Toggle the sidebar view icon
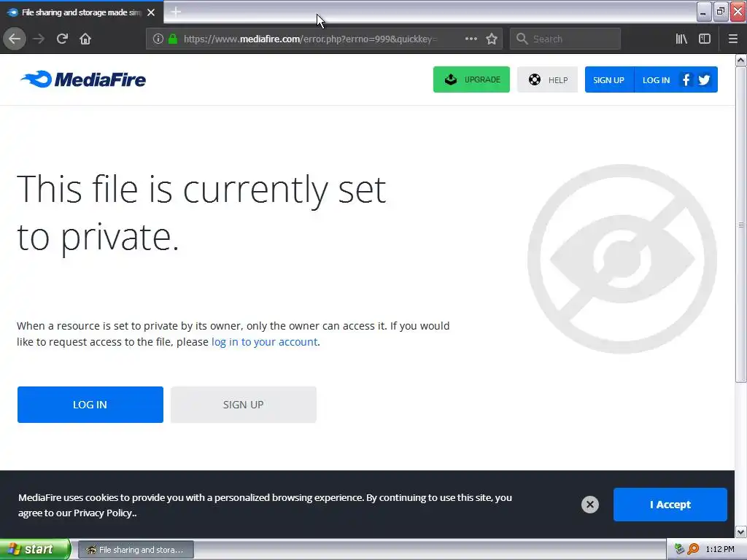Screen dimensions: 747x560 point(705,39)
